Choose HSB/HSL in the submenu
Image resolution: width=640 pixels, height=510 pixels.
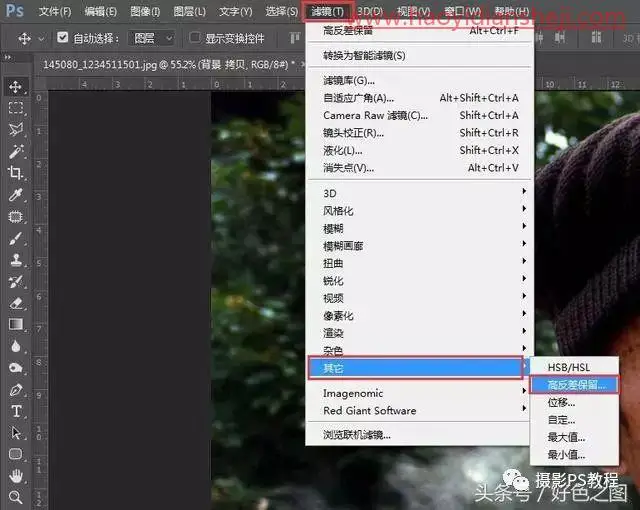574,367
